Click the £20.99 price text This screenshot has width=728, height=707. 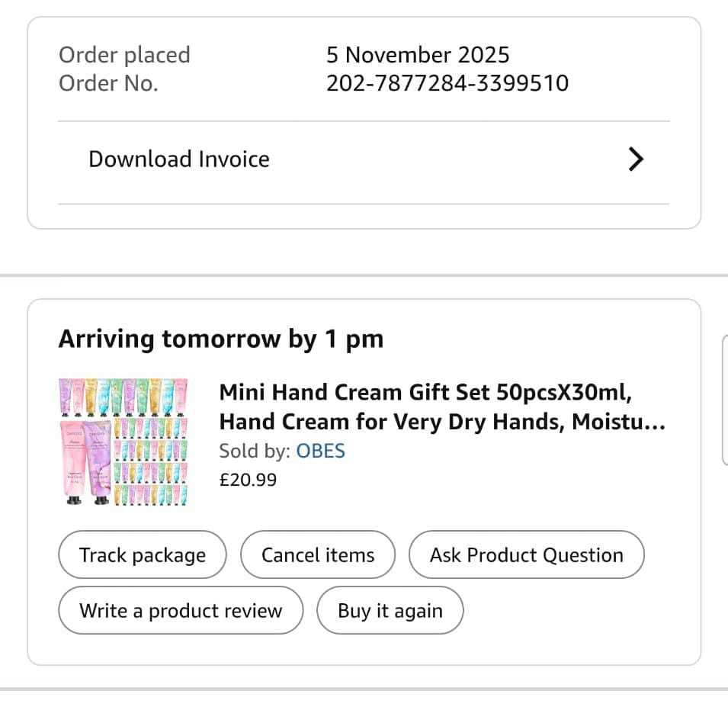point(248,480)
